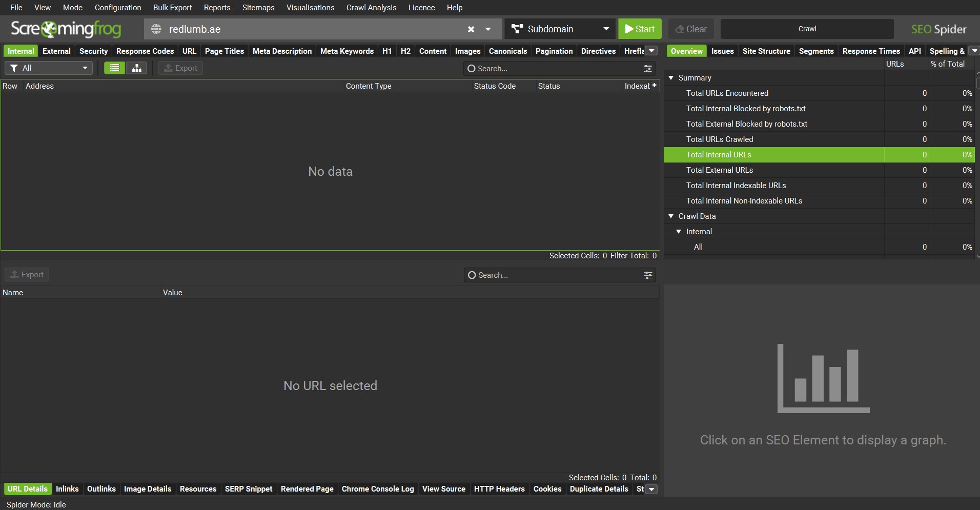Open search options icon beside bottom search field
980x510 pixels.
point(647,275)
